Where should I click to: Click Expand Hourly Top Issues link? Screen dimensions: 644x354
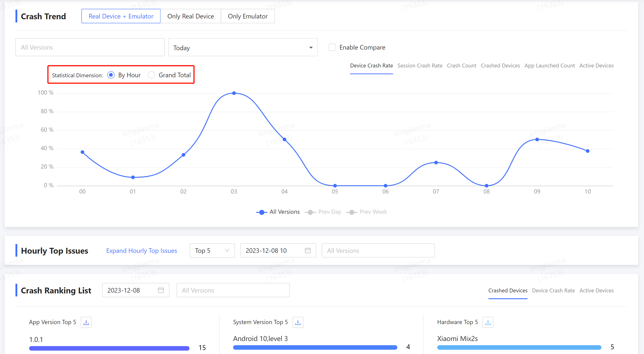[x=141, y=251]
